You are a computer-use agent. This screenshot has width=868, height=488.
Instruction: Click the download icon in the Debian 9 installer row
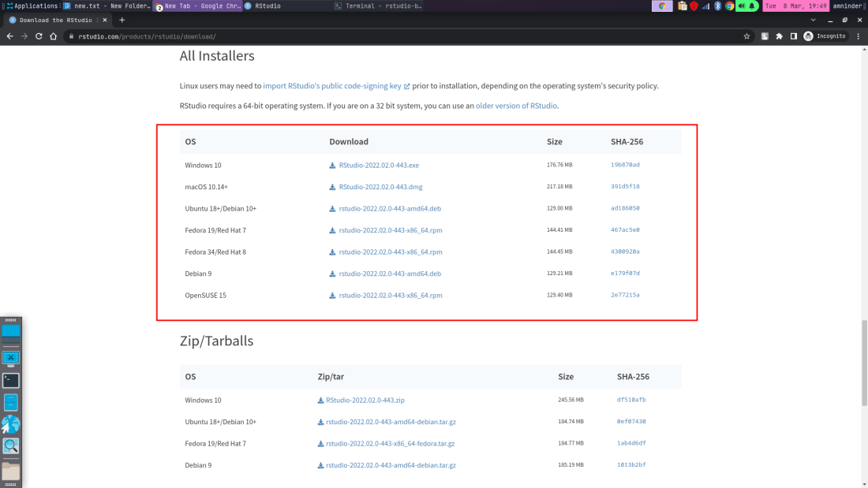pyautogui.click(x=332, y=274)
